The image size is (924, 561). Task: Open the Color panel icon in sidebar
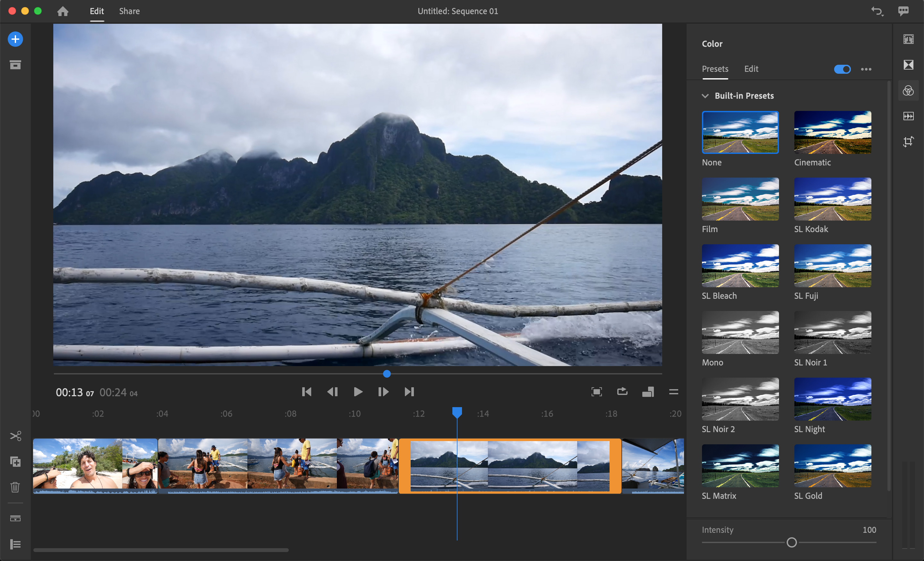tap(908, 90)
